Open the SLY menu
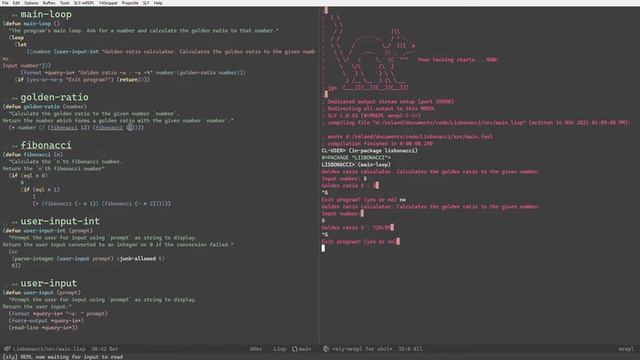Viewport: 640px width, 360px height. (146, 3)
